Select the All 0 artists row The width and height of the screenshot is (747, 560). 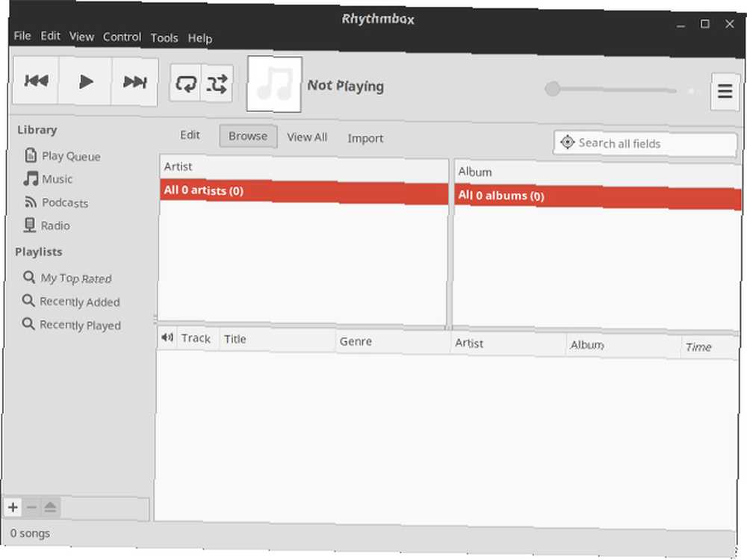304,192
